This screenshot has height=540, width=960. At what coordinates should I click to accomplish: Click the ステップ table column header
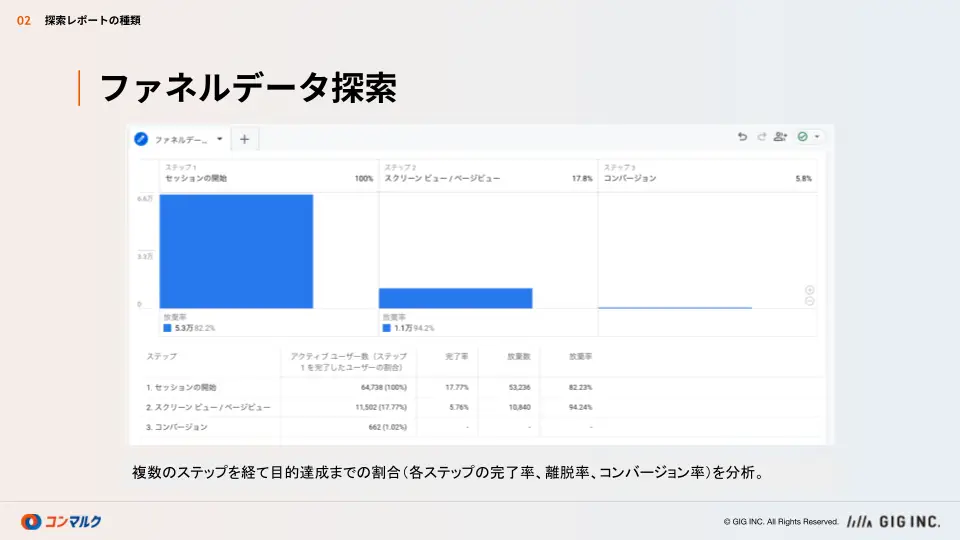click(162, 356)
